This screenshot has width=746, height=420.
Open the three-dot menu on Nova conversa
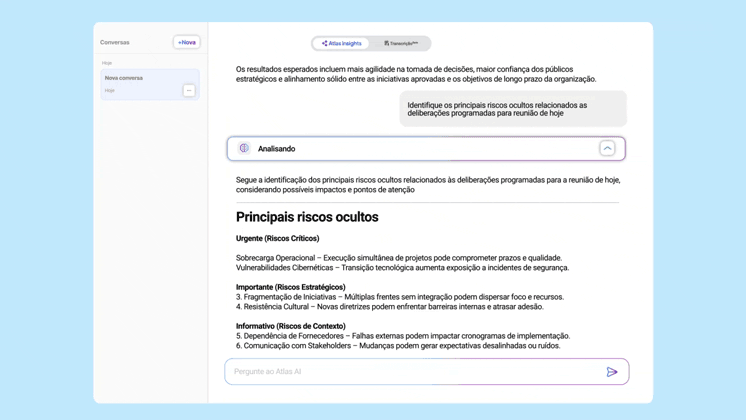(189, 90)
